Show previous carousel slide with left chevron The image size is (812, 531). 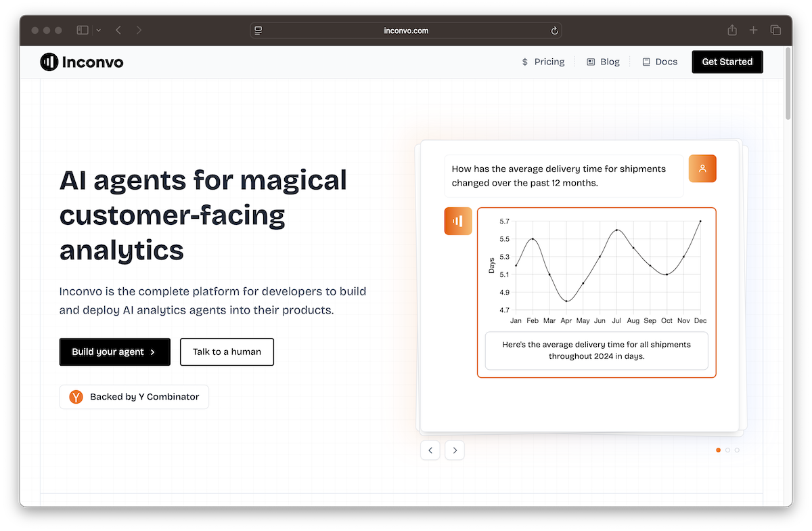pos(430,450)
